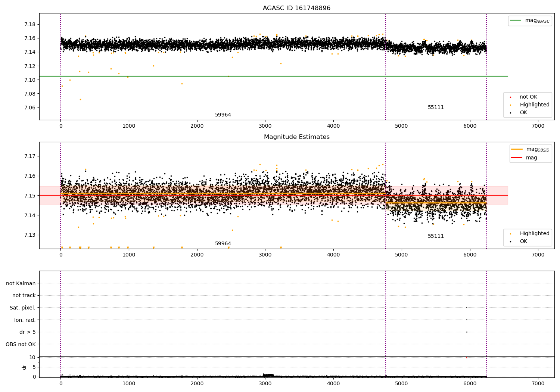Click the 'not Kalman' axis label
Image resolution: width=560 pixels, height=392 pixels.
(21, 283)
